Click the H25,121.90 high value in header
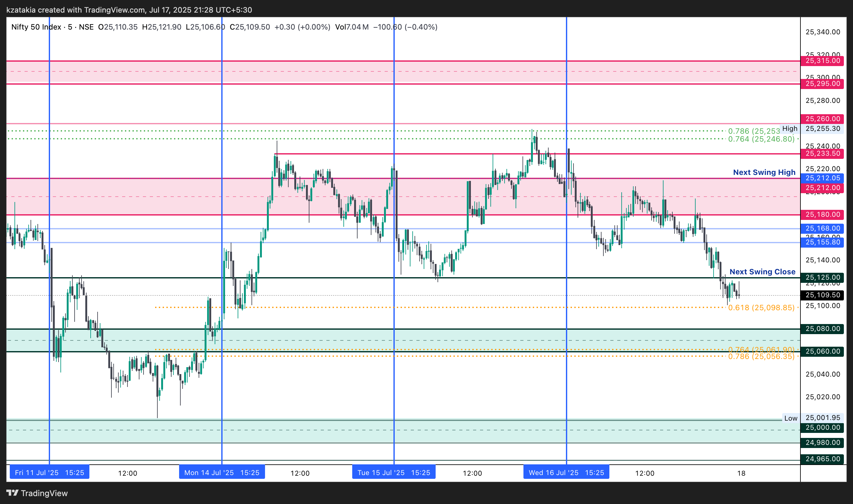The width and height of the screenshot is (853, 504). (x=162, y=27)
